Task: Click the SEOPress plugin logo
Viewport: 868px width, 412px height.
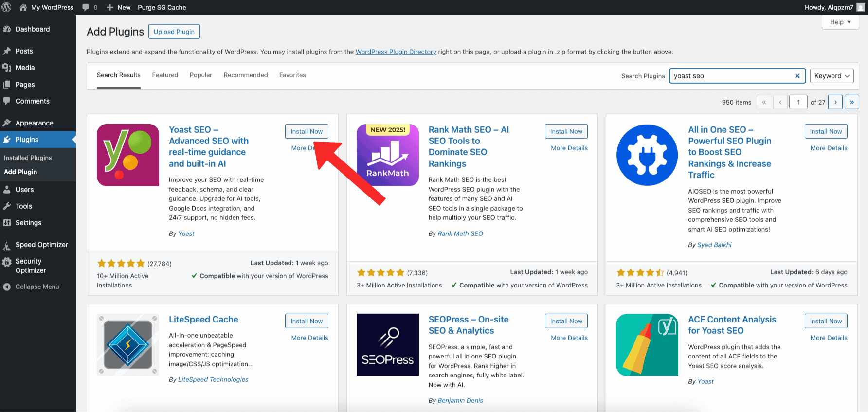Action: pos(388,345)
